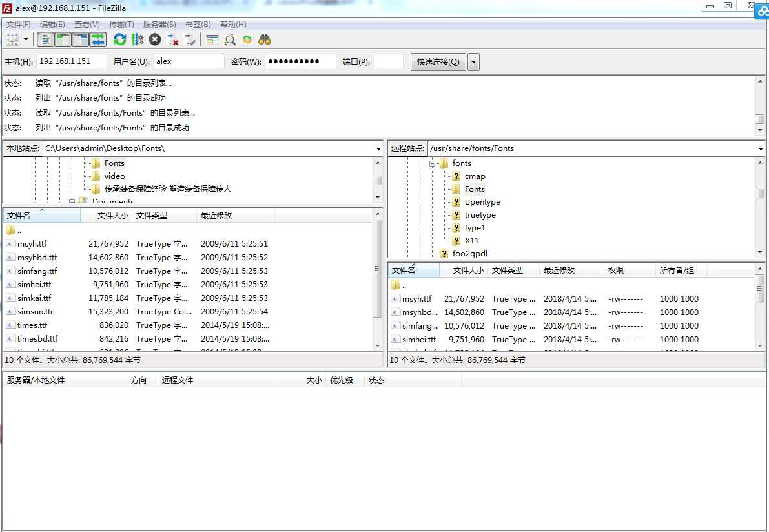
Task: Click the truetype folder question-mark icon
Action: tap(456, 215)
